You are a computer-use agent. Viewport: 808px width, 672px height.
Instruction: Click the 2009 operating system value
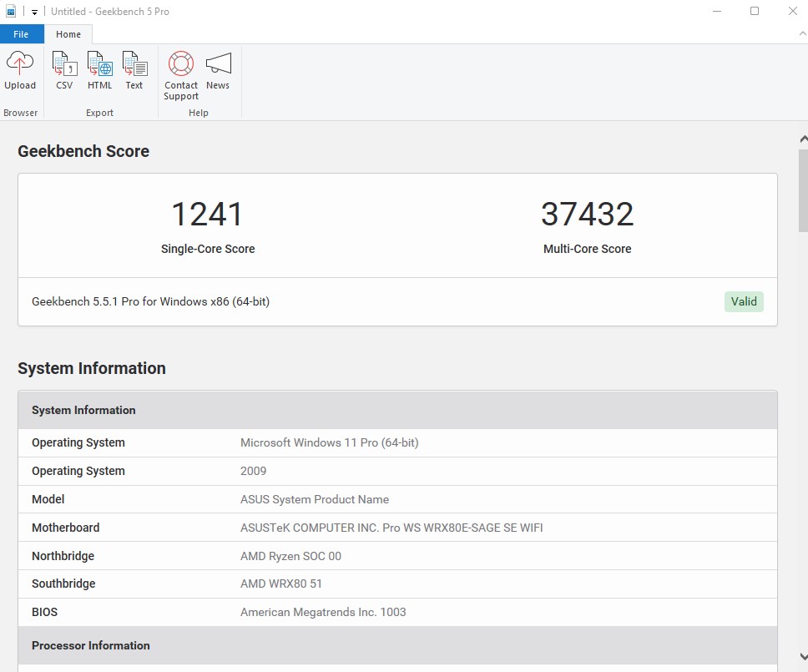[x=253, y=471]
